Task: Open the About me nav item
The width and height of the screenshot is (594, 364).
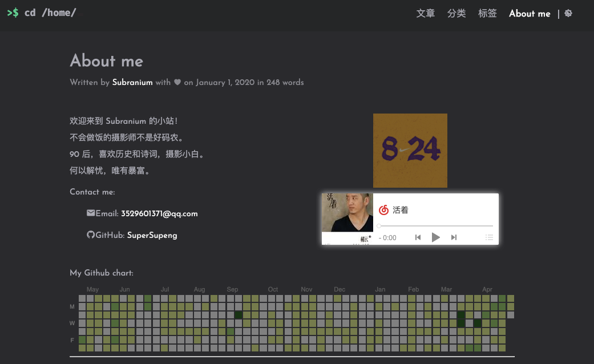Action: [530, 14]
